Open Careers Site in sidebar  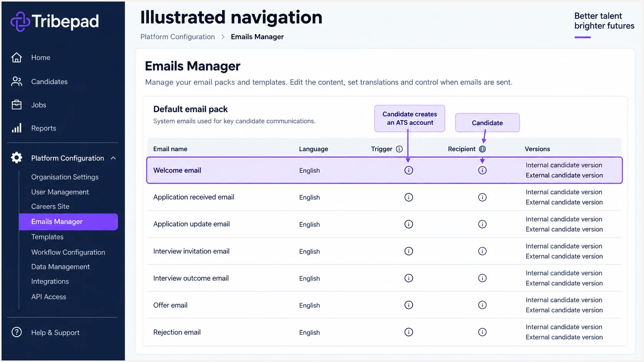50,207
